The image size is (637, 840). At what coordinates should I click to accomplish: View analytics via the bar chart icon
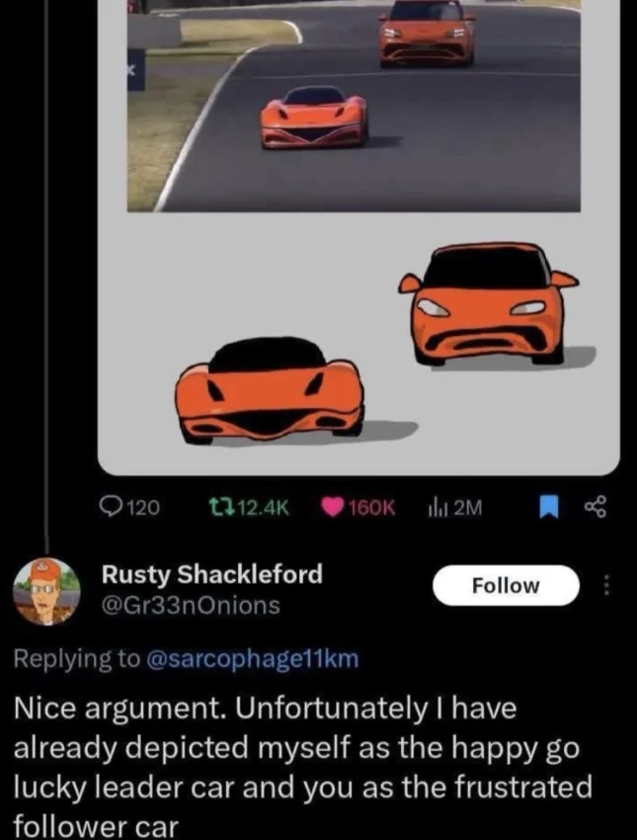pos(438,507)
